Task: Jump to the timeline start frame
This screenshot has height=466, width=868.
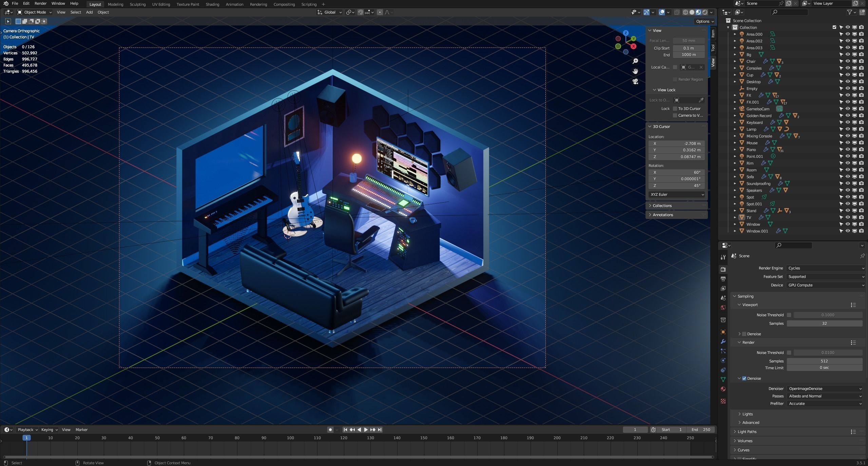Action: click(345, 430)
